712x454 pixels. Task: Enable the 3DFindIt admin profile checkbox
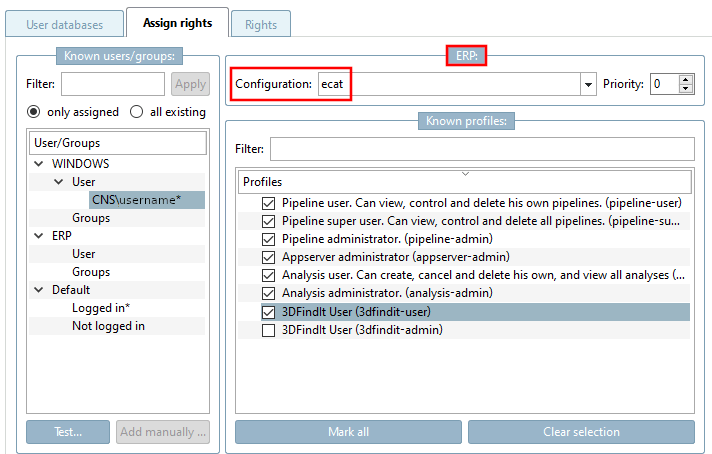(x=268, y=330)
